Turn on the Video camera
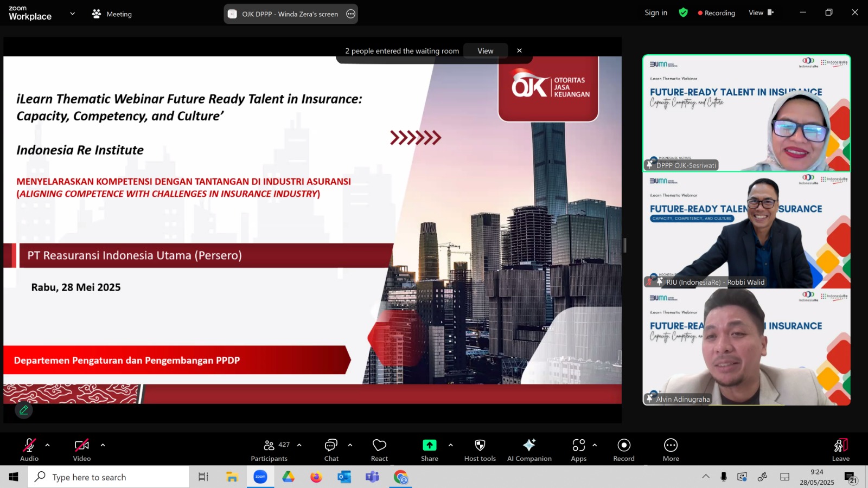The width and height of the screenshot is (868, 488). click(x=82, y=445)
